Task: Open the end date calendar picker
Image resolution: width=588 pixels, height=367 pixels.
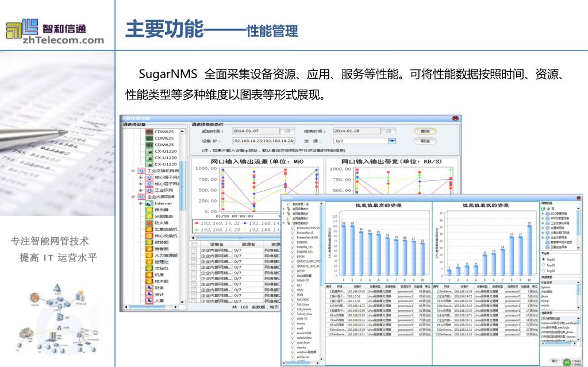Action: (x=388, y=131)
